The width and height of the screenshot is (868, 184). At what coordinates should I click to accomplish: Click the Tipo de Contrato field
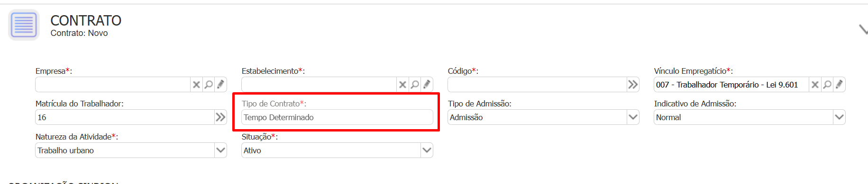(x=337, y=117)
